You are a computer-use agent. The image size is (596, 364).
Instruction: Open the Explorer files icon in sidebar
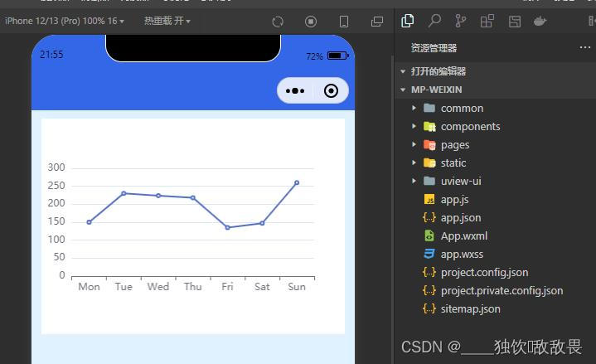point(408,21)
